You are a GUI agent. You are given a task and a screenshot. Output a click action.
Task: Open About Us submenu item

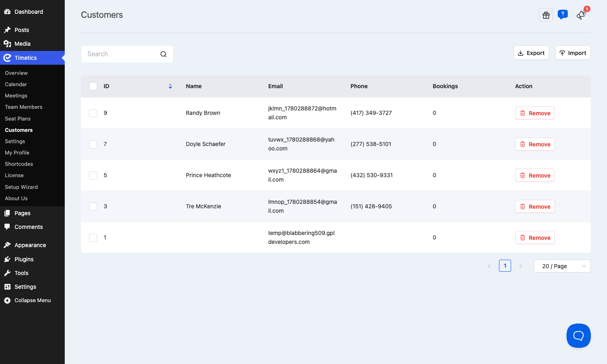pyautogui.click(x=16, y=198)
